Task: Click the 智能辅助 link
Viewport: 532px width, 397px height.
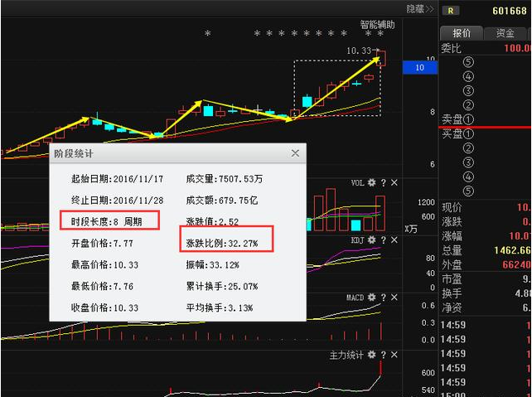Action: (377, 25)
